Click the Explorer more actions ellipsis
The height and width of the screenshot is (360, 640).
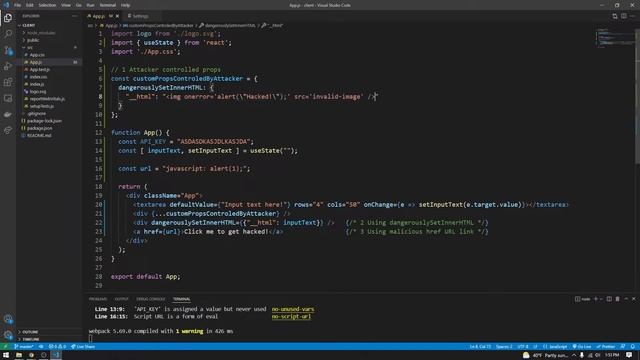click(75, 16)
